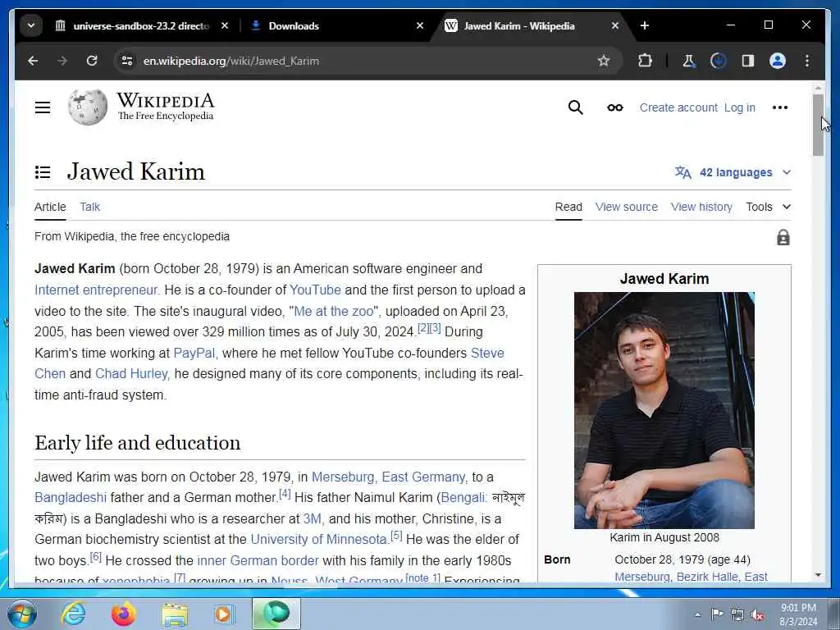Bookmark this page with the star icon
Screen dimensions: 840x630
604,61
